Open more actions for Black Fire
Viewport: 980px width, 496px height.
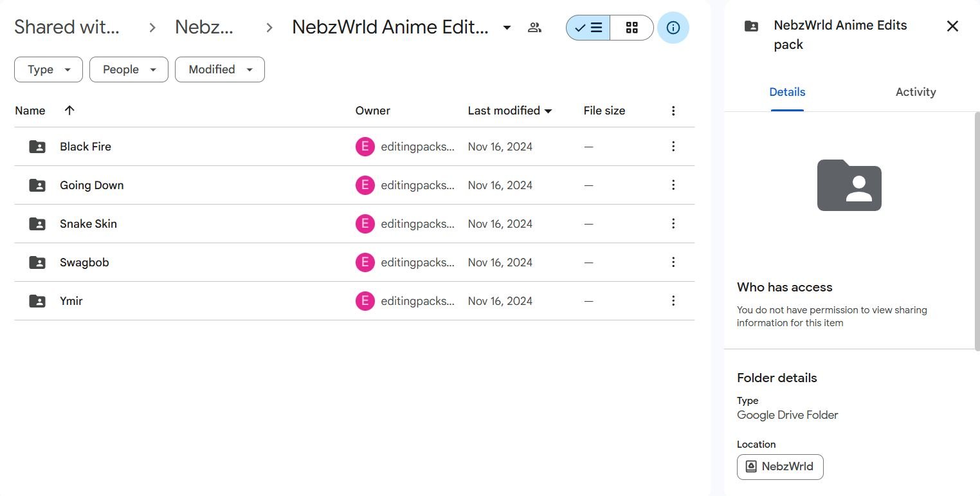673,147
